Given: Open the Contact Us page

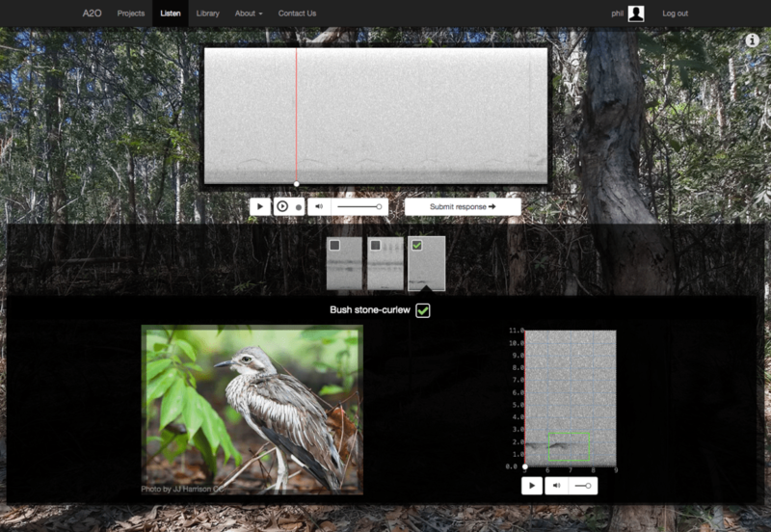Looking at the screenshot, I should point(297,13).
